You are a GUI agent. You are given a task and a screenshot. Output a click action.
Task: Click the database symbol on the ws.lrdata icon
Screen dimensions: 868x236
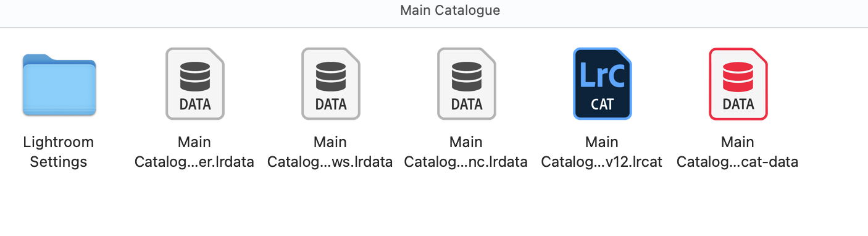[x=330, y=75]
